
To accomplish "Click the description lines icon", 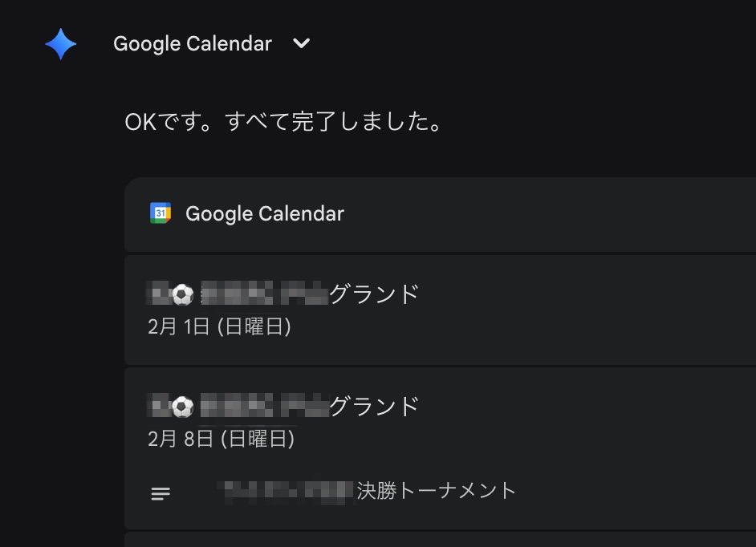I will 161,494.
